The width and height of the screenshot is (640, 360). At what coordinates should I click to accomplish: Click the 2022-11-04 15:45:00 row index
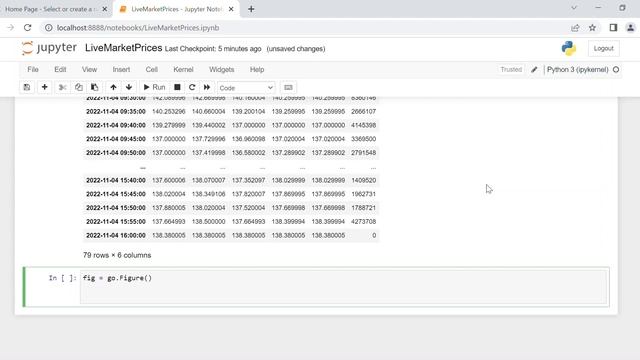[x=116, y=194]
